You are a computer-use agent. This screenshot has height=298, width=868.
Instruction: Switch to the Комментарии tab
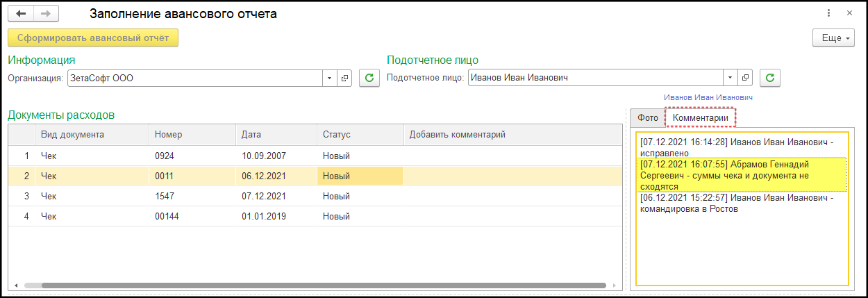701,118
